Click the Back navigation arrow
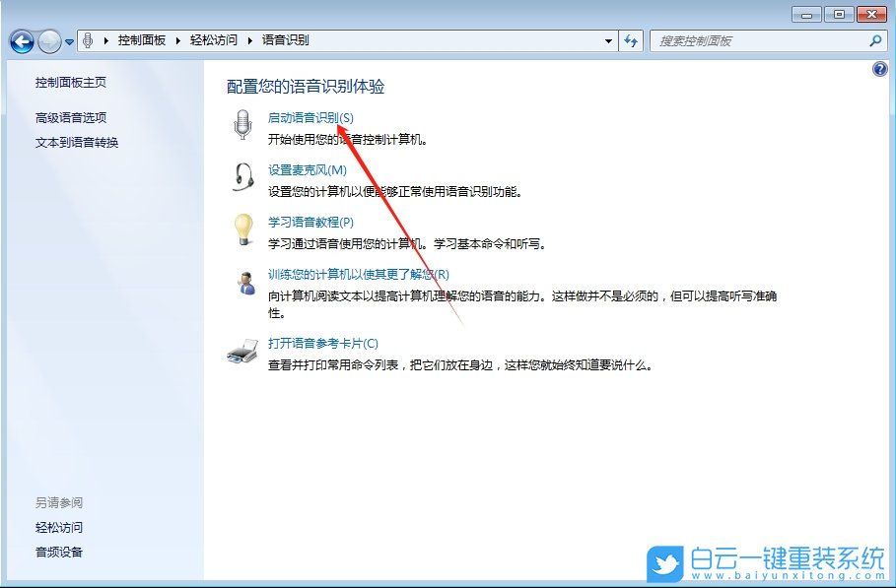The width and height of the screenshot is (896, 588). 22,40
